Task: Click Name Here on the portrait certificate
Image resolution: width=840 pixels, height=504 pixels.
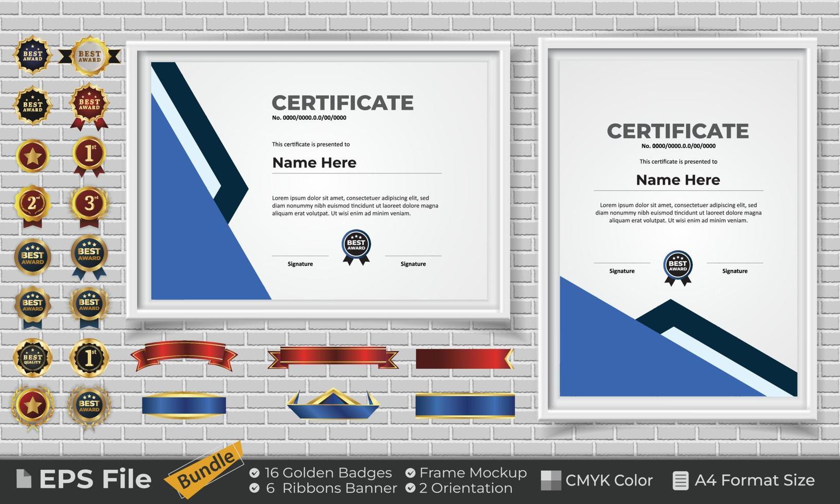Action: [x=678, y=180]
